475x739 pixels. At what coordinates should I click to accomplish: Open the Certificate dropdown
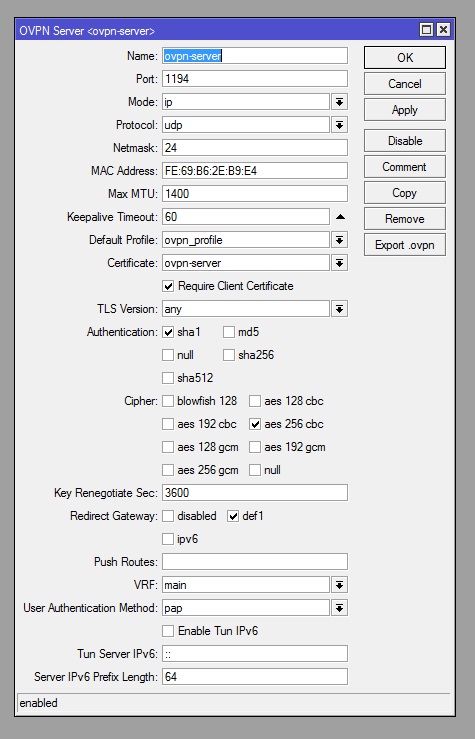339,263
